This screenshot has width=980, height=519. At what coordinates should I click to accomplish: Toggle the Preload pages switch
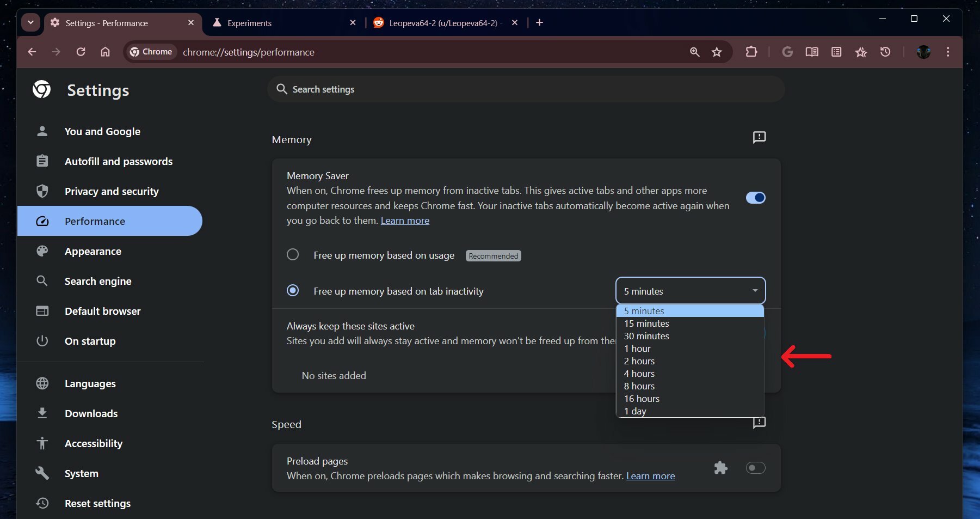[755, 468]
